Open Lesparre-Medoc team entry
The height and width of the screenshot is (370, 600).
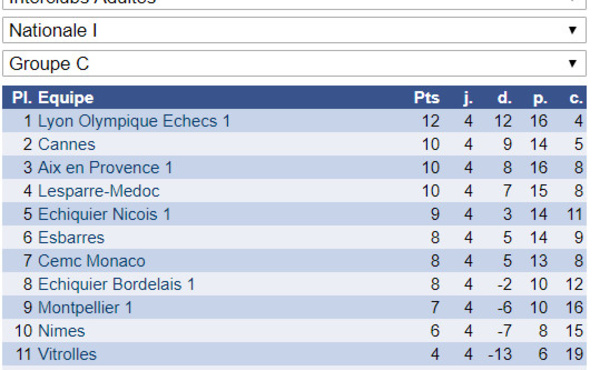coord(99,191)
